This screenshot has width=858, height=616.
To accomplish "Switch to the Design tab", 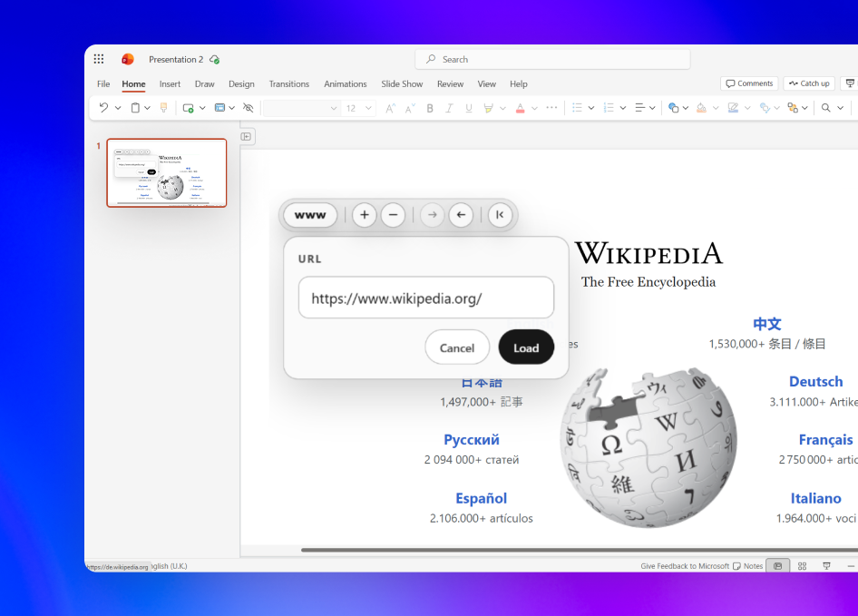I will 241,83.
